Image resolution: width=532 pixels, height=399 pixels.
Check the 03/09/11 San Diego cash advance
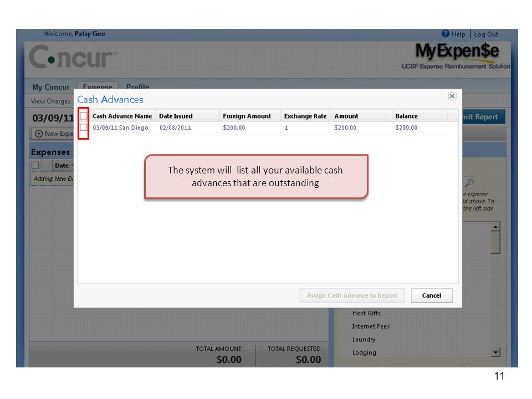84,127
